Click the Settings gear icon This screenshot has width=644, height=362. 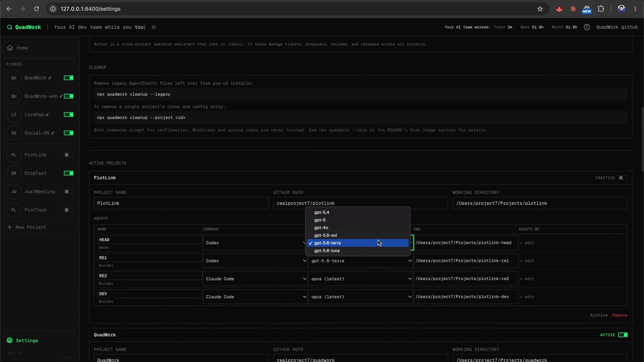(x=10, y=340)
